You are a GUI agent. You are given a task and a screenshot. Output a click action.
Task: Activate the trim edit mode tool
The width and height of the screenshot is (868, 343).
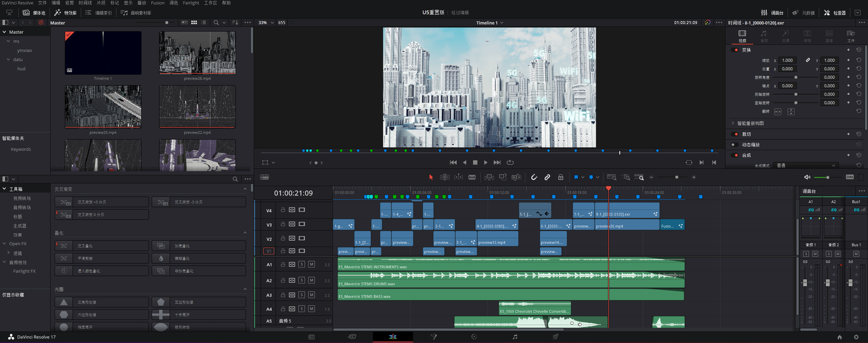(x=445, y=177)
